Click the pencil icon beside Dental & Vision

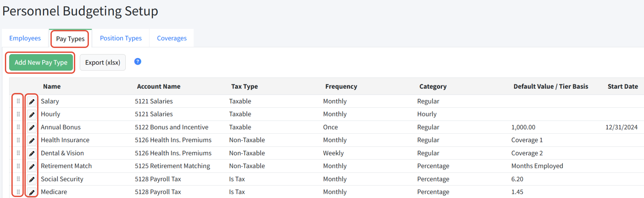coord(32,153)
